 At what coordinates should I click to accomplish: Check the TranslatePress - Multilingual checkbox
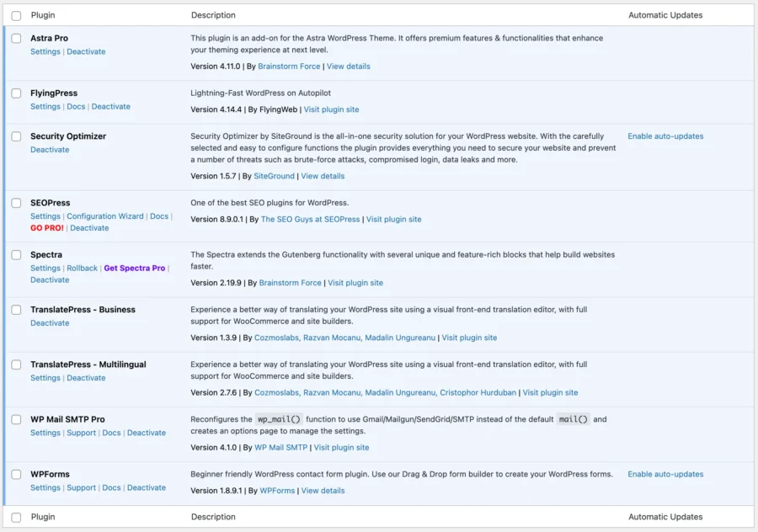16,364
